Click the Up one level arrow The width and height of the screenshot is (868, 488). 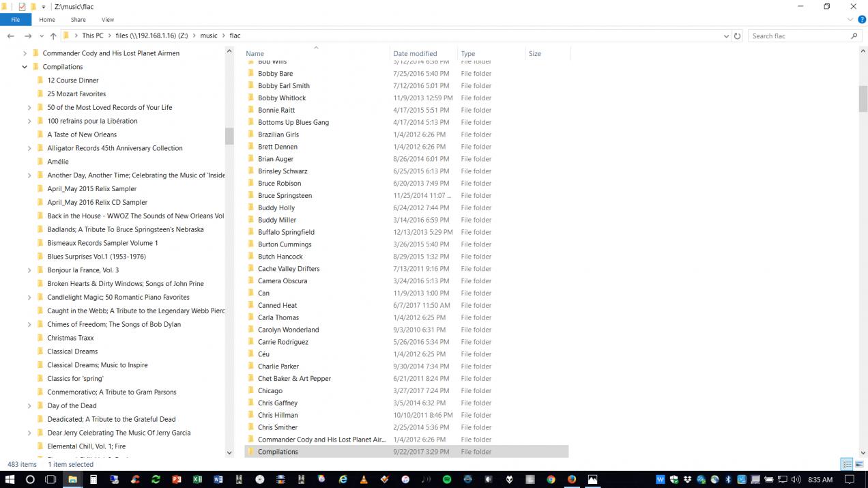click(53, 36)
